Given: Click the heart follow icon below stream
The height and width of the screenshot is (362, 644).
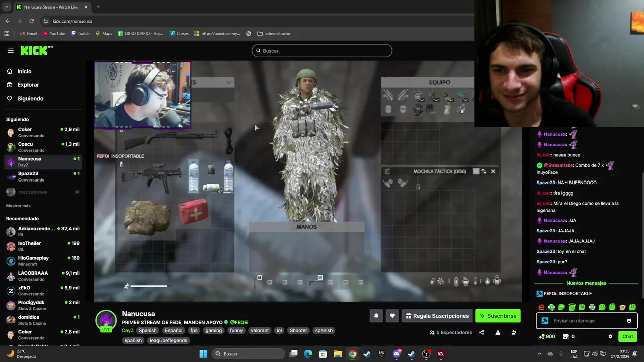Looking at the screenshot, I should [392, 316].
